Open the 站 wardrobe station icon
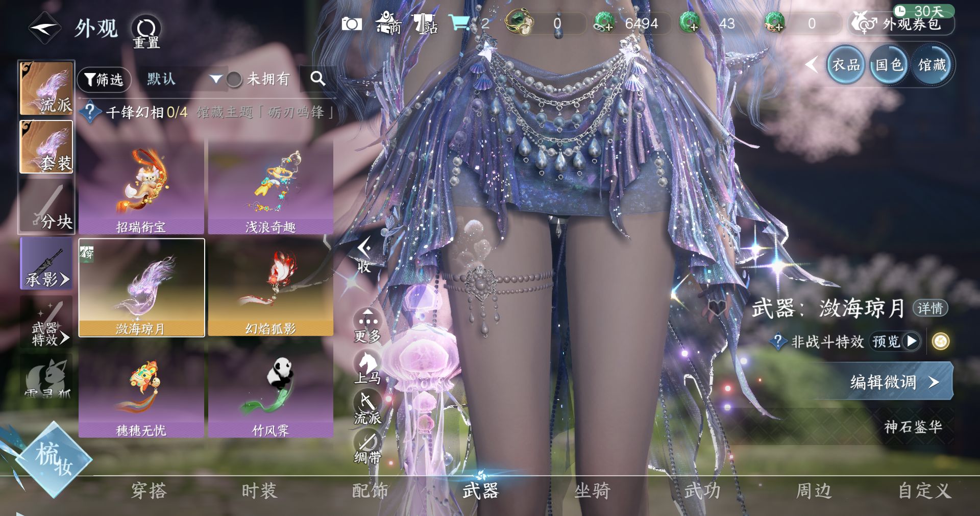 425,24
